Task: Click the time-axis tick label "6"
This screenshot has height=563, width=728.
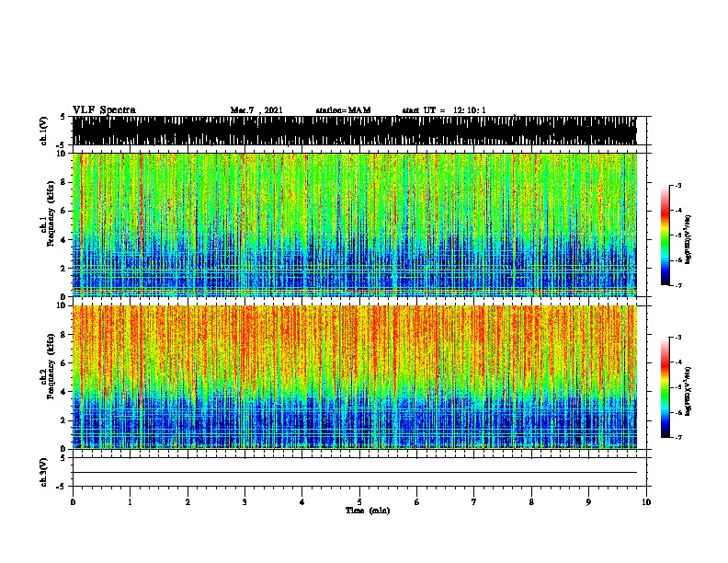Action: 417,502
